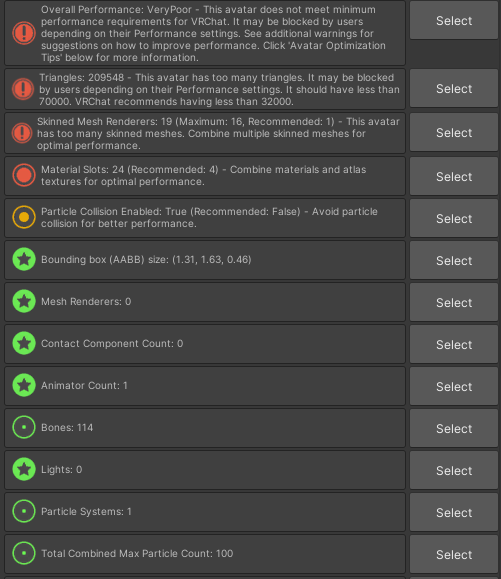Click the green circle icon for Particle Systems
The image size is (501, 579).
pos(24,511)
